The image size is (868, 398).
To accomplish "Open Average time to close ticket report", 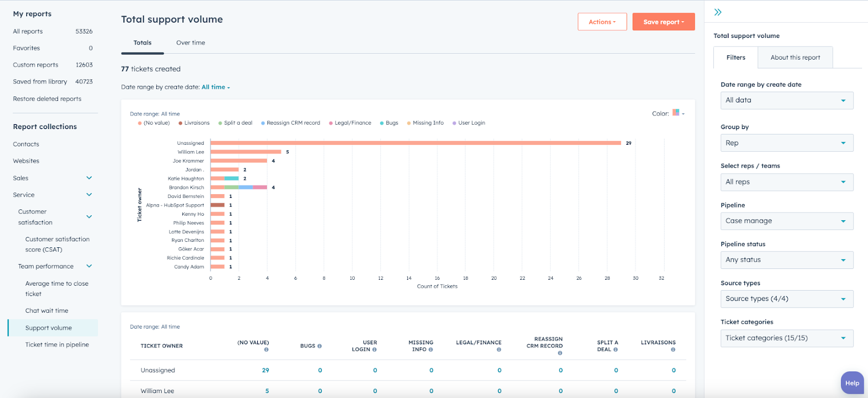I will coord(57,288).
